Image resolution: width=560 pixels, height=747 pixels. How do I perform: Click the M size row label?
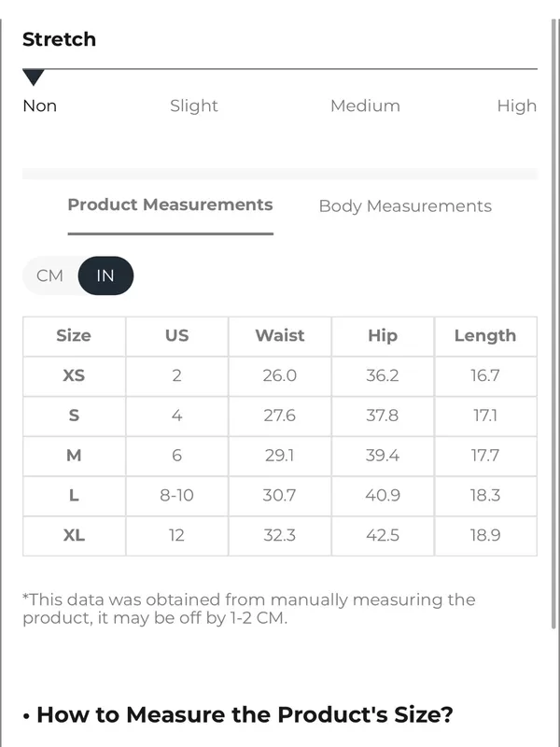[75, 456]
